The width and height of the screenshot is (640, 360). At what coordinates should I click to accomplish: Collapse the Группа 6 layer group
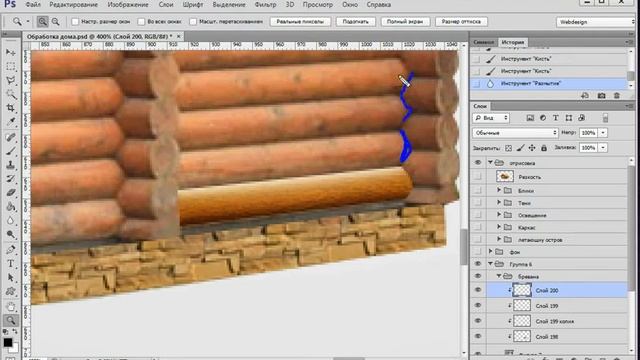tap(491, 264)
